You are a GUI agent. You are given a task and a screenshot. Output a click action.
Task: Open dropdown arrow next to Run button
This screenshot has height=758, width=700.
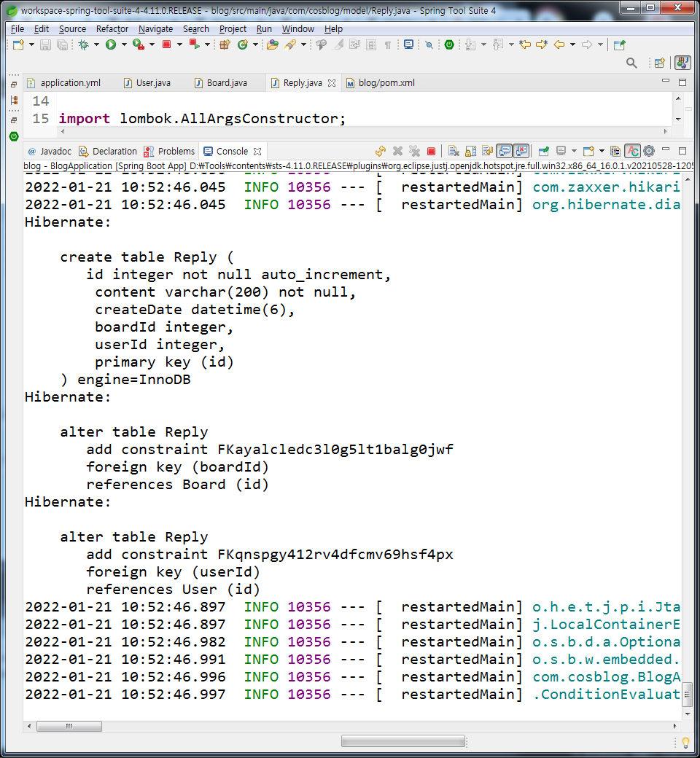(x=124, y=45)
